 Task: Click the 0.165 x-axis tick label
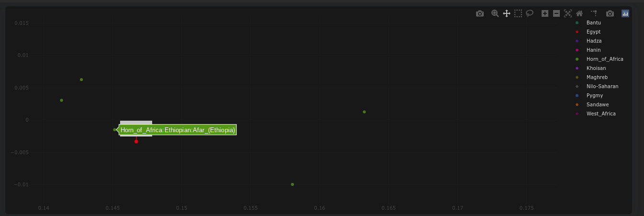click(x=389, y=208)
